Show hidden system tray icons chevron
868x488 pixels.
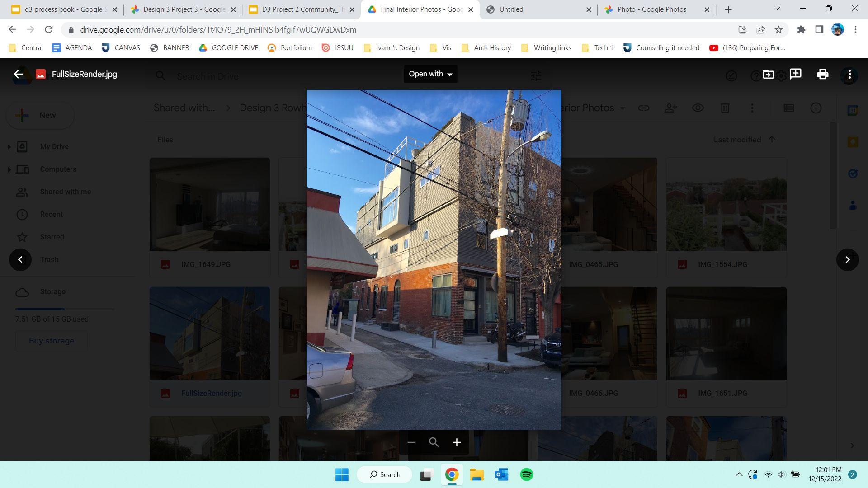coord(739,474)
